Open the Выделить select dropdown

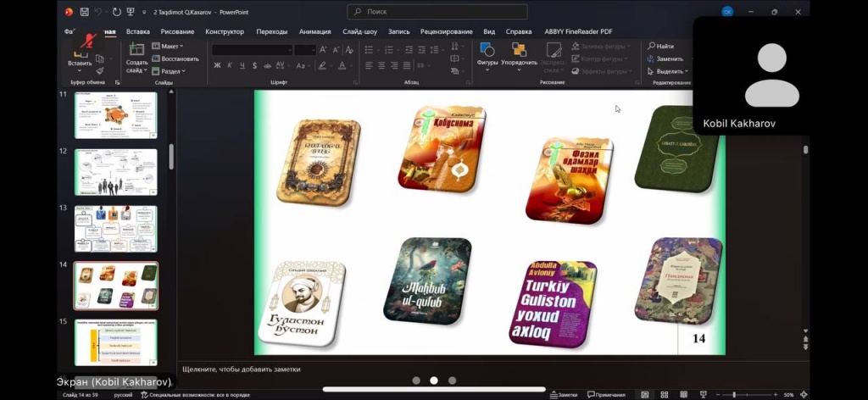[x=668, y=71]
